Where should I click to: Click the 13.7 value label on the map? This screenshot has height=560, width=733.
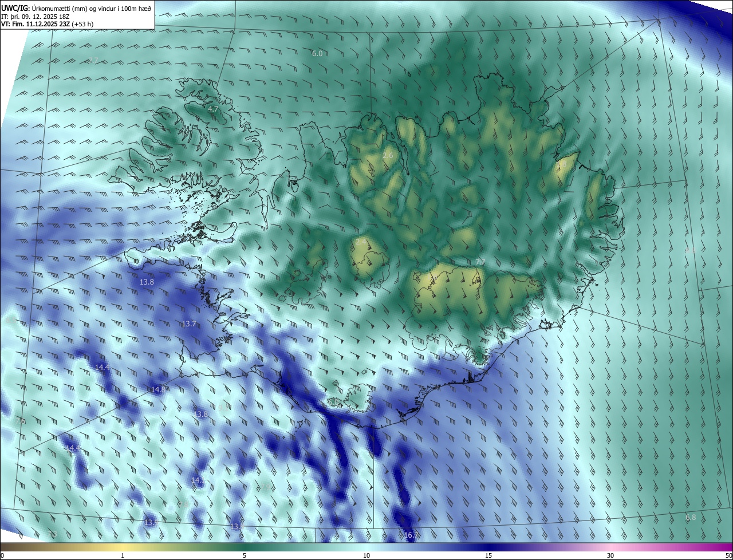point(189,324)
